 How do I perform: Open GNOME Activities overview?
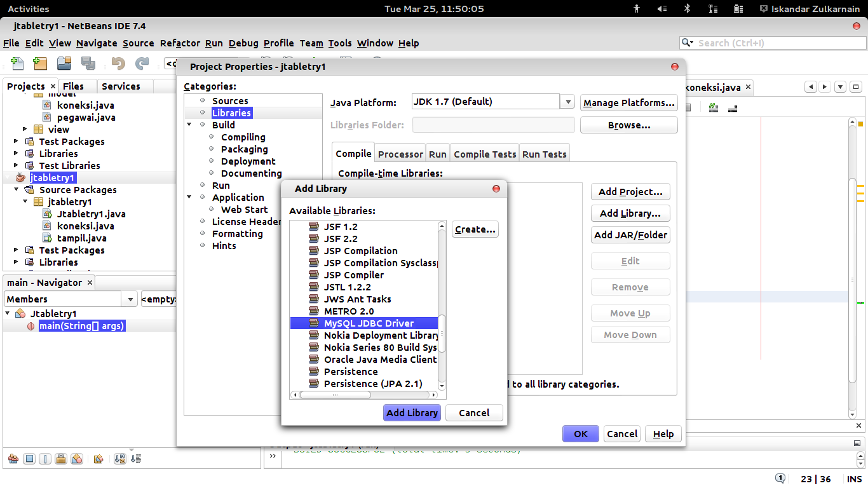pyautogui.click(x=28, y=9)
